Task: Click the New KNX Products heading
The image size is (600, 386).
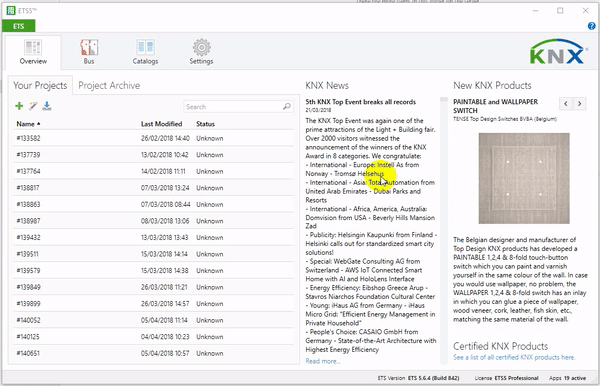Action: tap(492, 85)
